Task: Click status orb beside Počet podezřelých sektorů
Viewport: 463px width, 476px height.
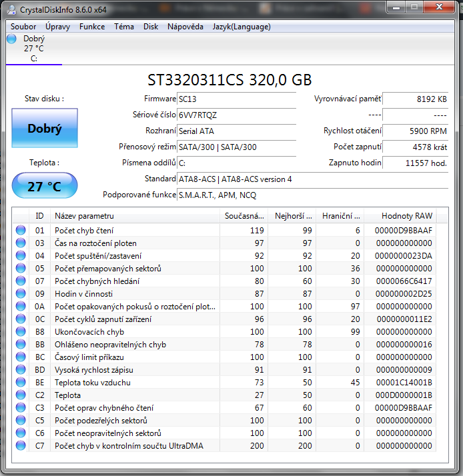Action: click(x=21, y=421)
